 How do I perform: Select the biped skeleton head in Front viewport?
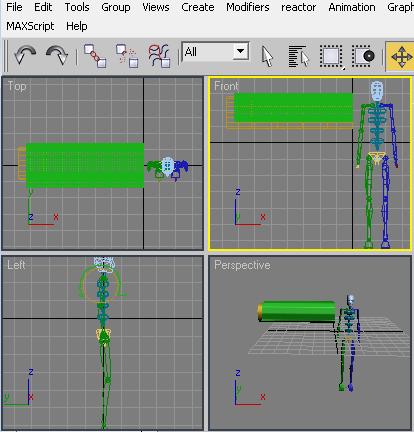[x=377, y=91]
